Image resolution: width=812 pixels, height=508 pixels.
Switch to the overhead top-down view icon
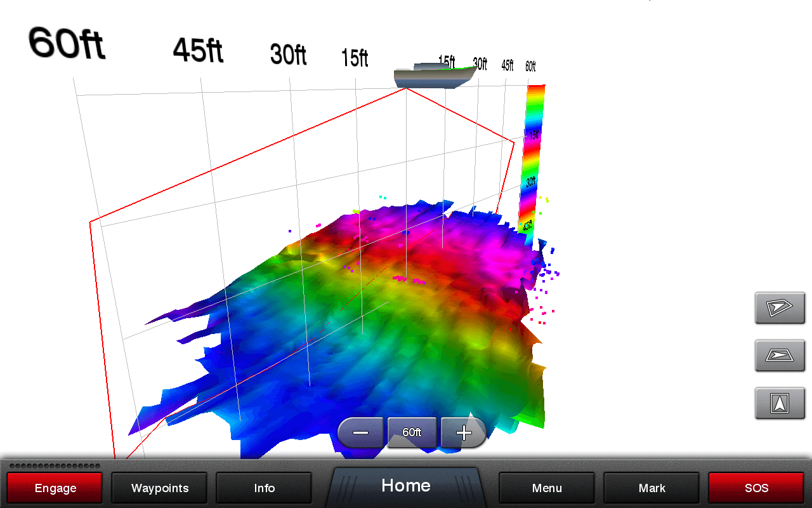pos(779,403)
